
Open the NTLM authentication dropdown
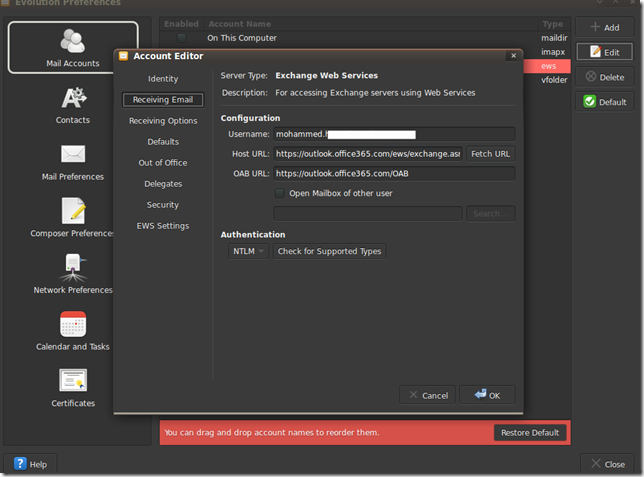pos(248,251)
